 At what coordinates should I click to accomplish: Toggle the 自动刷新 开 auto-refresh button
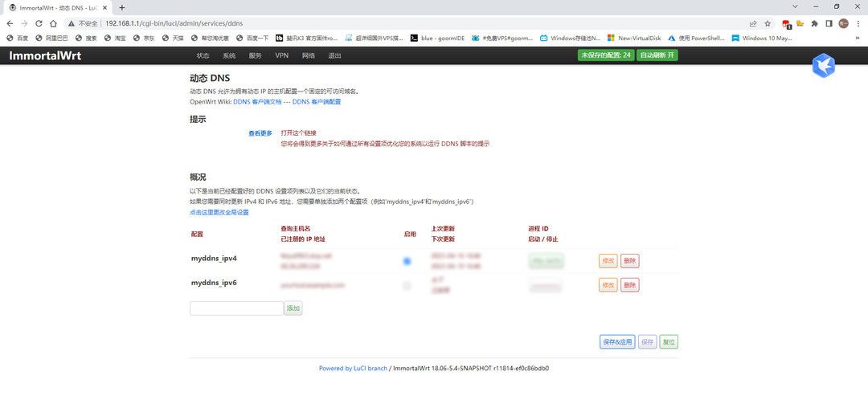tap(657, 55)
